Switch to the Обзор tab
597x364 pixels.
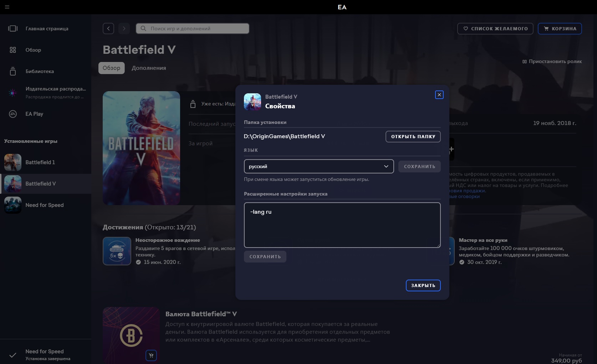(x=111, y=68)
